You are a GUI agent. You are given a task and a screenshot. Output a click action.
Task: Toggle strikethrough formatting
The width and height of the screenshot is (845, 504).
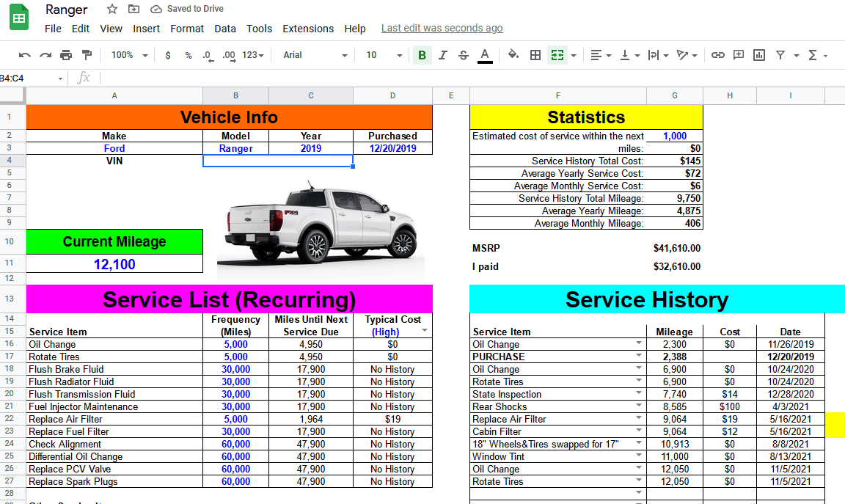point(464,55)
